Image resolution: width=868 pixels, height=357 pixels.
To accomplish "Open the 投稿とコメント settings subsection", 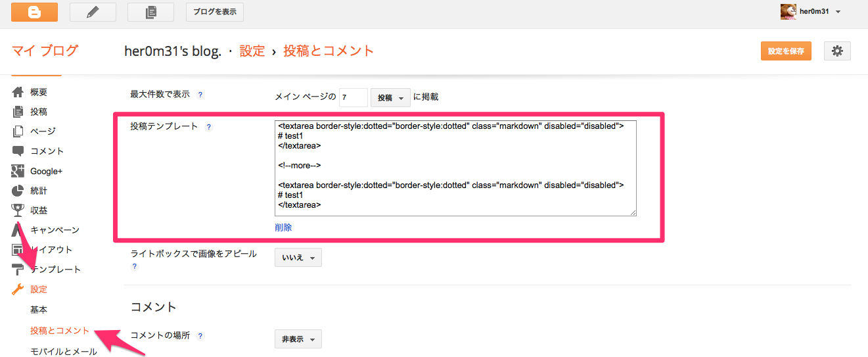I will tap(60, 331).
